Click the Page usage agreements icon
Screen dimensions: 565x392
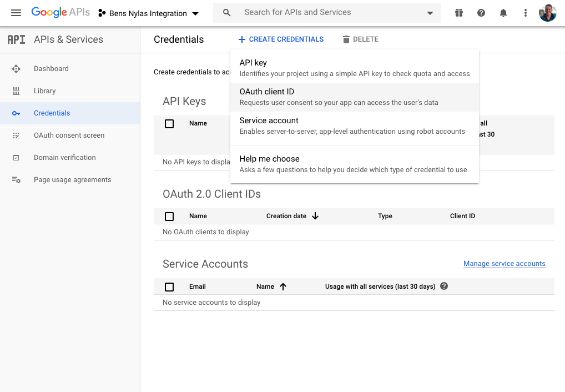coord(16,179)
